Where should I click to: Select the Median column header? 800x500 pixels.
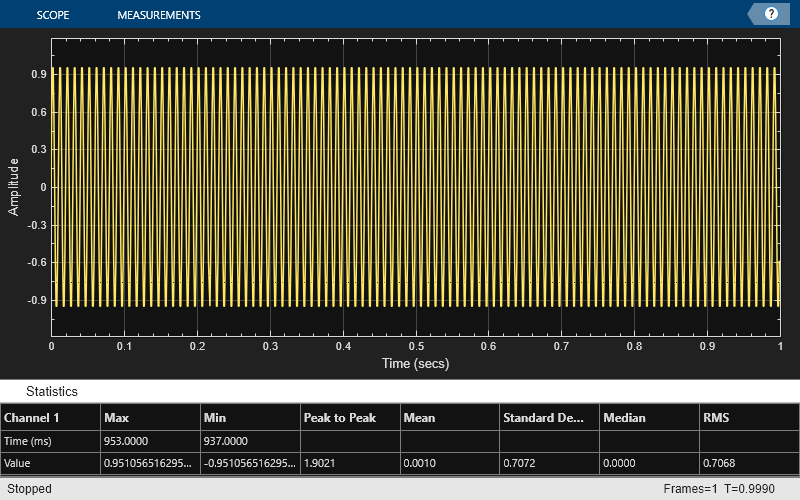(x=625, y=417)
